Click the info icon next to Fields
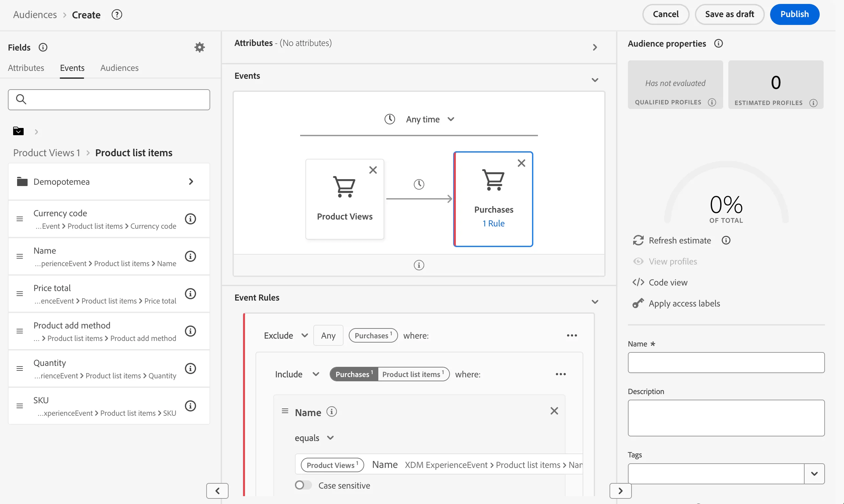844x504 pixels. 43,47
